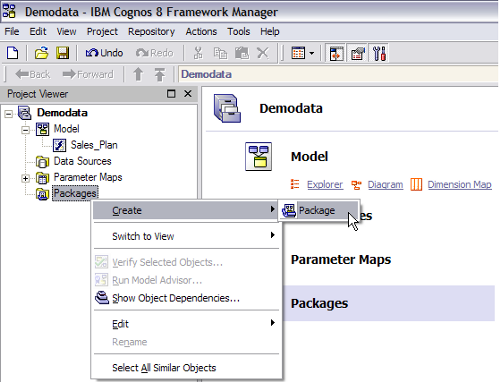Open the File menu
This screenshot has height=382, width=500.
(x=12, y=32)
